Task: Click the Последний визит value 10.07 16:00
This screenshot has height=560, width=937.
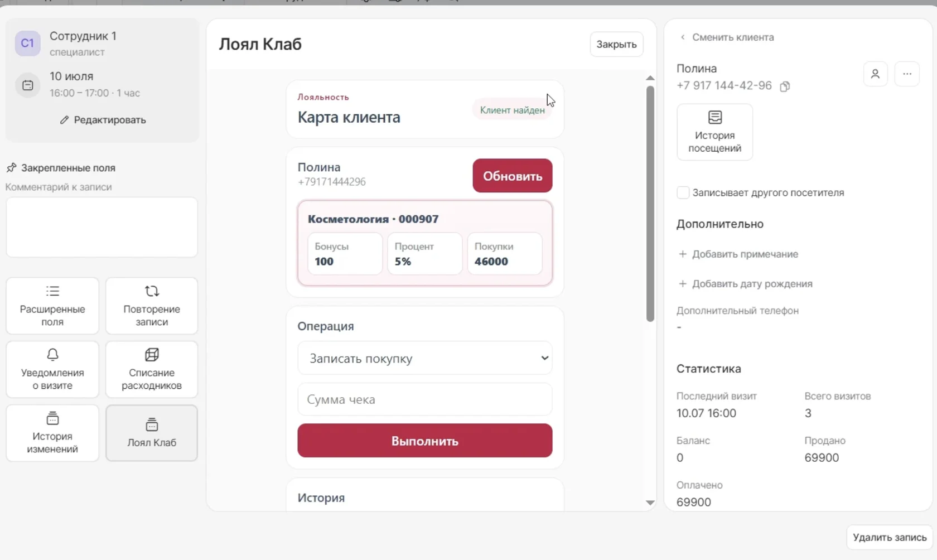Action: coord(706,413)
